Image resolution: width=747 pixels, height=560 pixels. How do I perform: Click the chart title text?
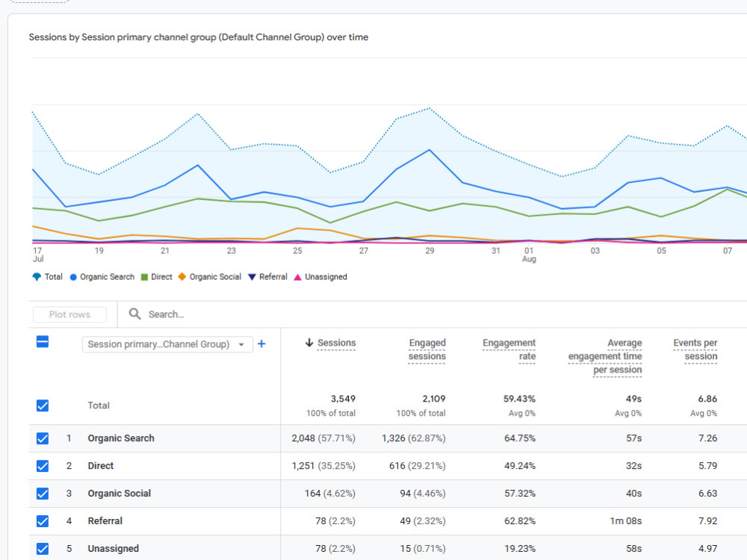199,37
